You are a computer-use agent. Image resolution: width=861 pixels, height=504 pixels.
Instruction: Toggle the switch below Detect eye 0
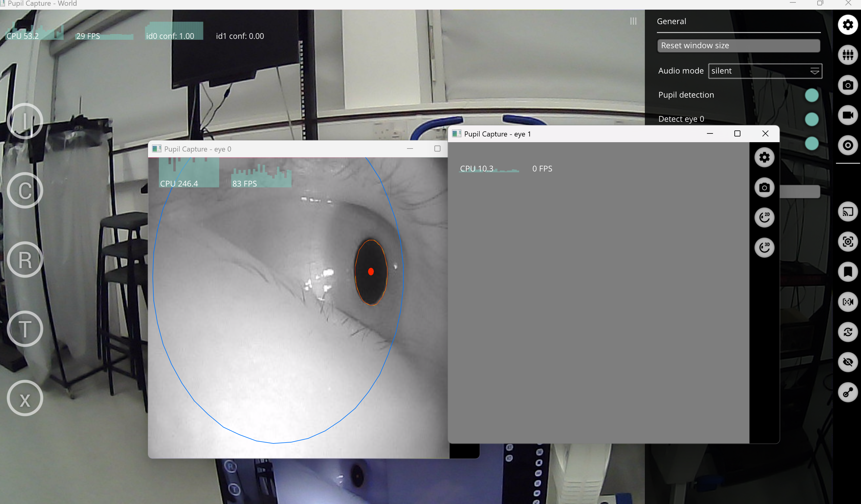tap(812, 143)
